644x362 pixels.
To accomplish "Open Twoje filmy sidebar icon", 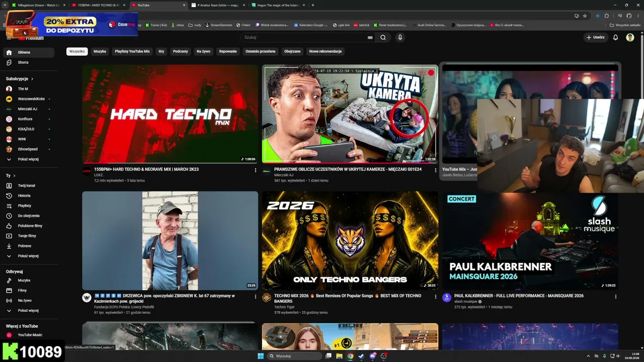I will click(x=9, y=236).
